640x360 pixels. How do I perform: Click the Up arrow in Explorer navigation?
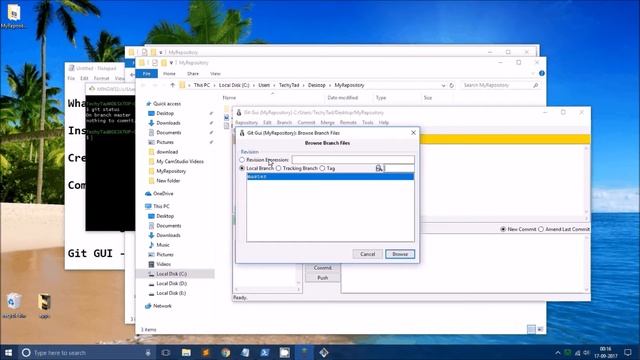point(173,85)
